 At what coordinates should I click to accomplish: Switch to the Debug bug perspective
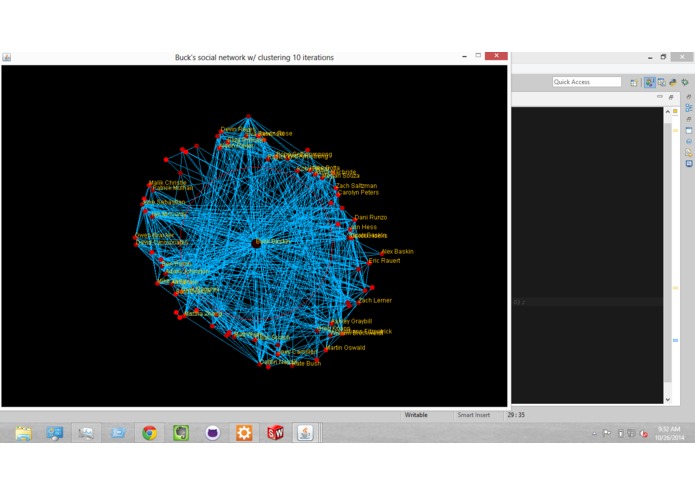[x=685, y=82]
